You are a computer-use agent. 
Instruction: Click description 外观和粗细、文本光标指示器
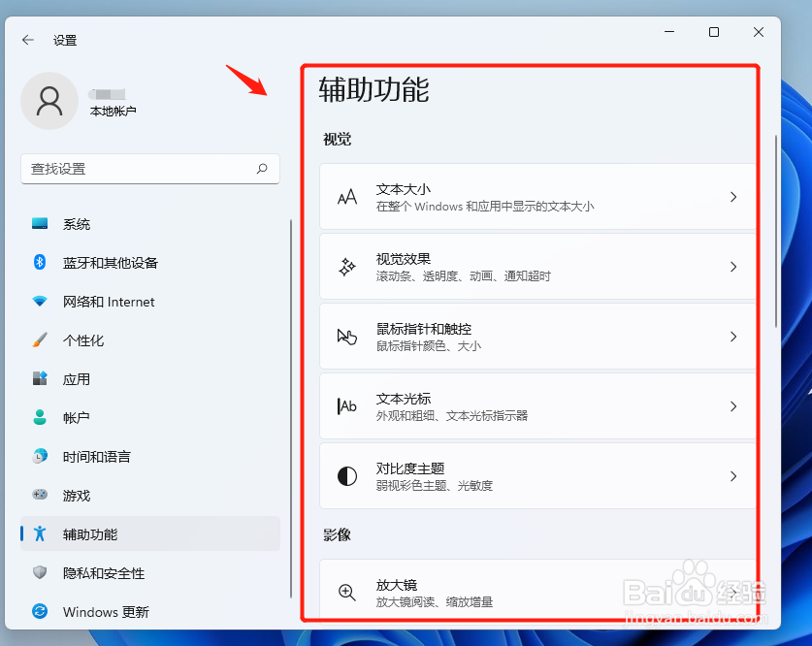click(451, 416)
